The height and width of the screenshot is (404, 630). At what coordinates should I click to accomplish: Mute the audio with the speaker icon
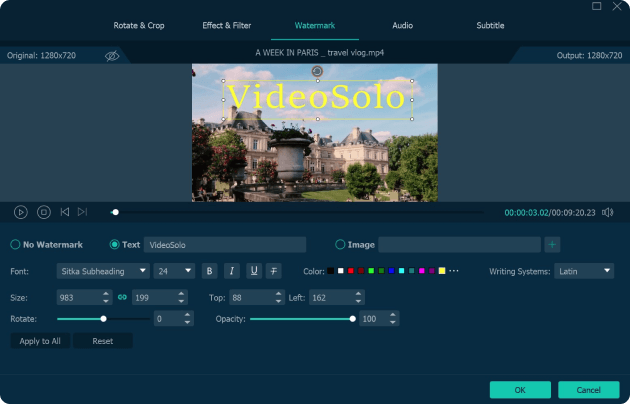pos(607,212)
